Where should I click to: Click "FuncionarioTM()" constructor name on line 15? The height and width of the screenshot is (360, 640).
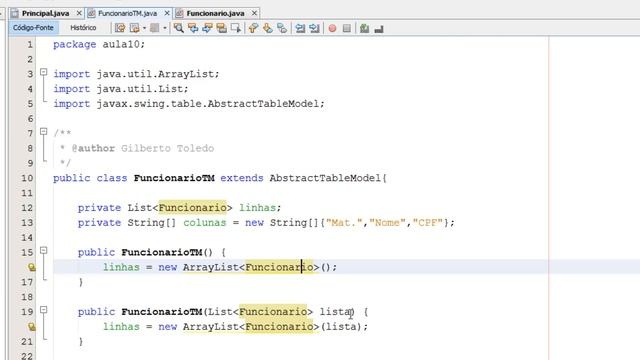point(167,252)
